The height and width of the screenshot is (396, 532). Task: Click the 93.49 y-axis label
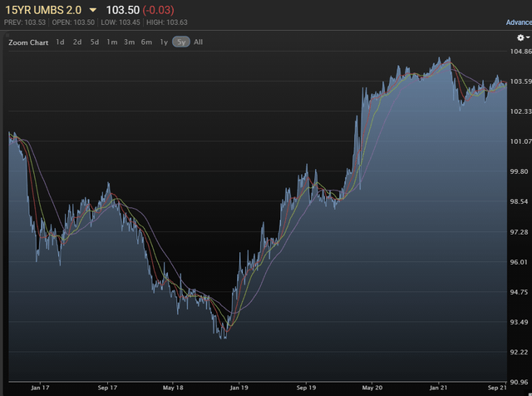pyautogui.click(x=519, y=322)
